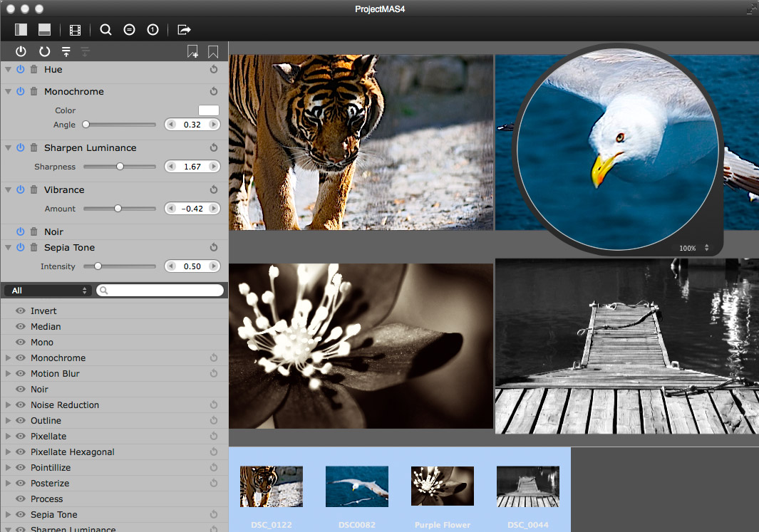Viewport: 759px width, 532px height.
Task: Toggle the Sepia Tone filter power button
Action: click(21, 247)
